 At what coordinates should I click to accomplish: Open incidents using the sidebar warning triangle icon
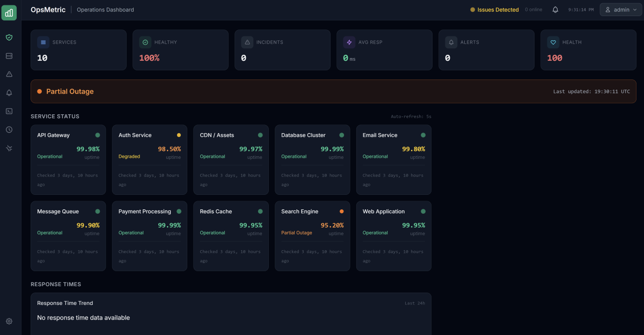[9, 74]
